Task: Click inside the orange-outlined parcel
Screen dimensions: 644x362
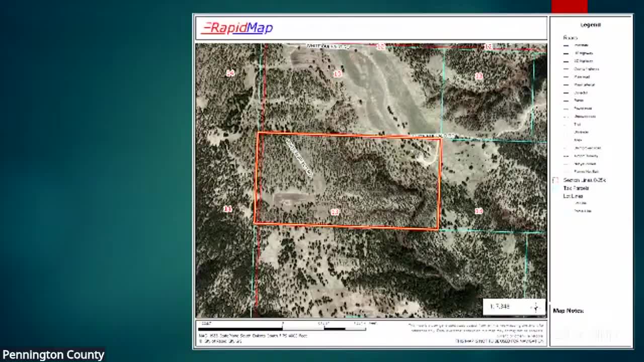Action: 348,181
